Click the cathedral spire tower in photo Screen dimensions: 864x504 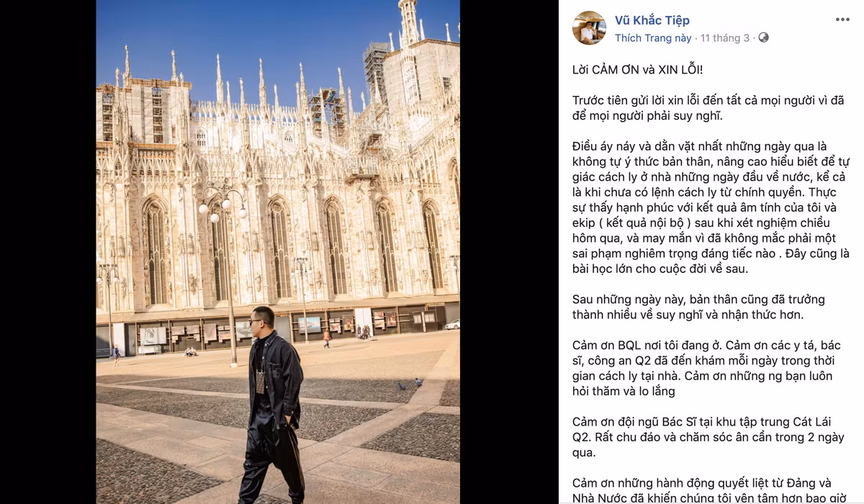pyautogui.click(x=409, y=23)
